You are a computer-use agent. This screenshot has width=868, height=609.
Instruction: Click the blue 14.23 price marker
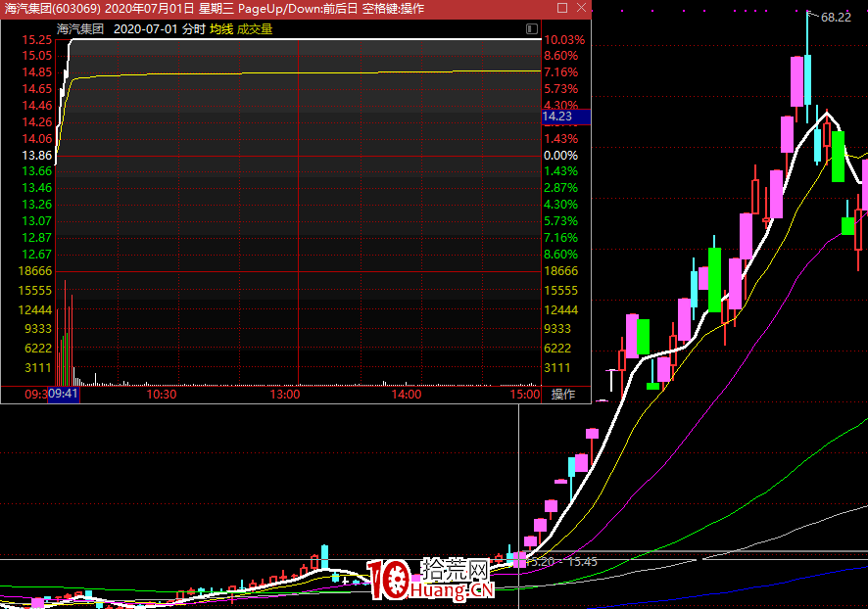coord(565,117)
